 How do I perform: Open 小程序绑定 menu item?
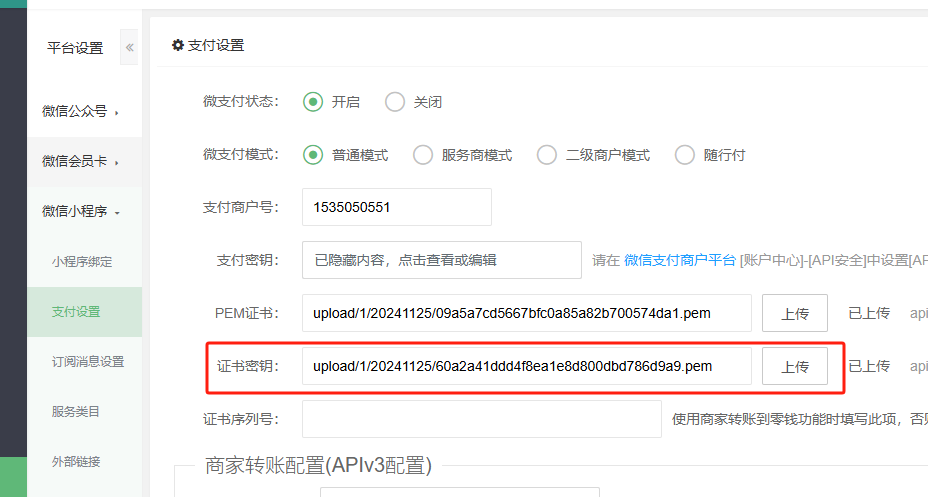(82, 262)
